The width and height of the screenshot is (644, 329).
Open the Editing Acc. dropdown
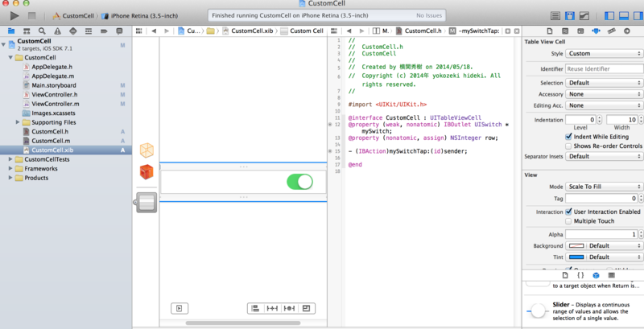click(605, 105)
